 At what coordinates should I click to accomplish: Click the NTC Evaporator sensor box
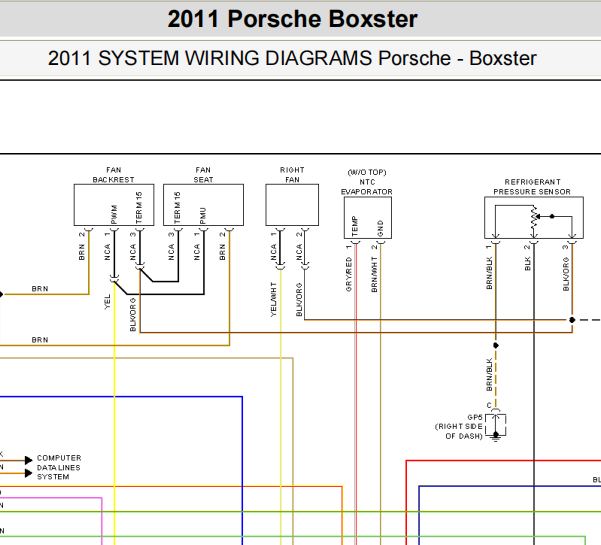[x=368, y=217]
